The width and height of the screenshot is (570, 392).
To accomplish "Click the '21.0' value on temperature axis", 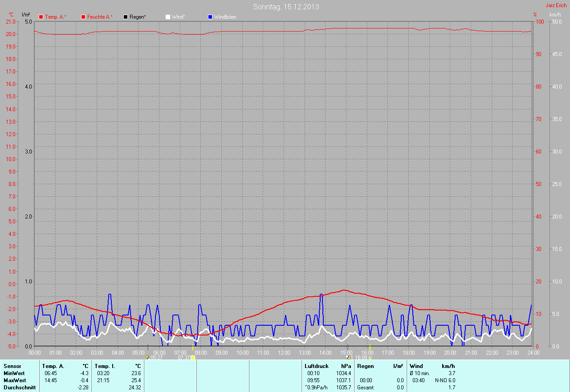I will tap(10, 22).
